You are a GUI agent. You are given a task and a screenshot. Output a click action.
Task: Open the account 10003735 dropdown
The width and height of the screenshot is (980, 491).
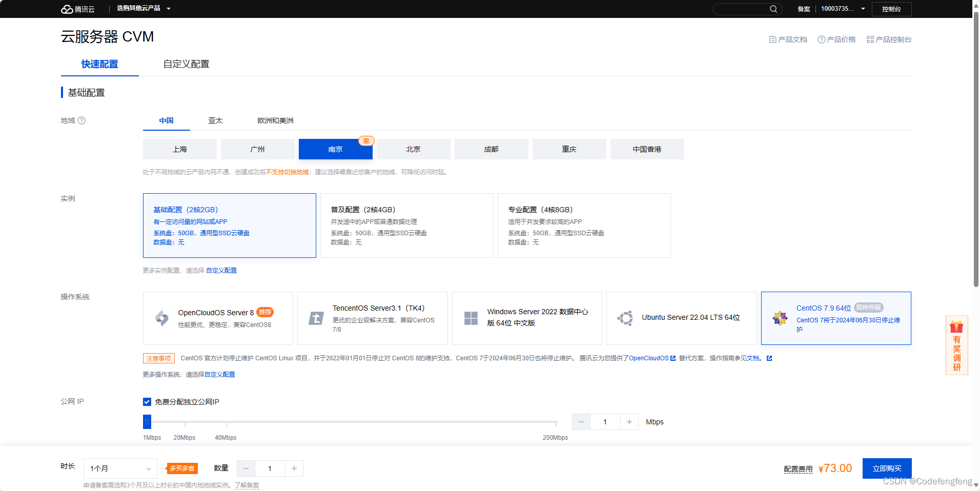[x=843, y=9]
